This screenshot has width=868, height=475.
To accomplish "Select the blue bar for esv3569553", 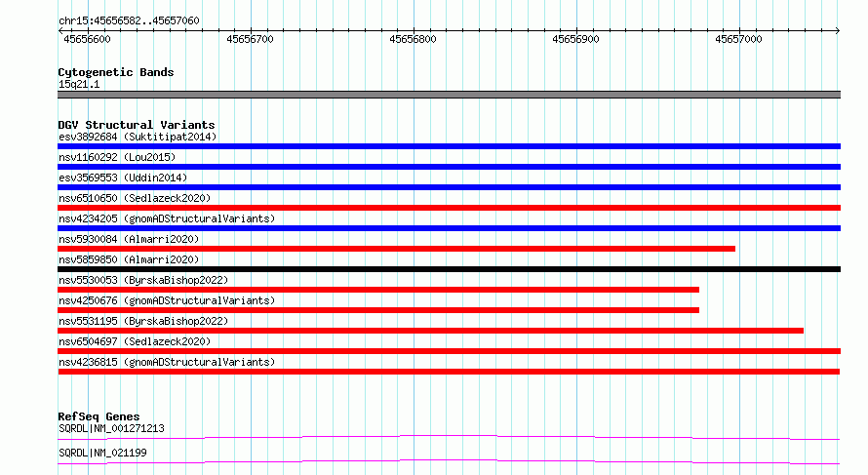I will point(449,187).
